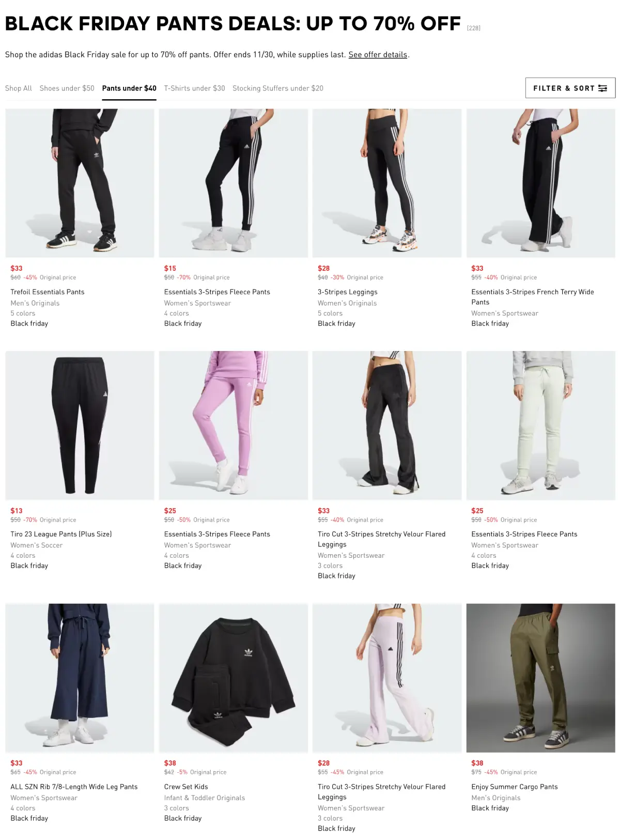Screen dimensions: 620x840
Task: Open Essentials 3-Stripes French Terry Wide Pants title
Action: pyautogui.click(x=533, y=297)
